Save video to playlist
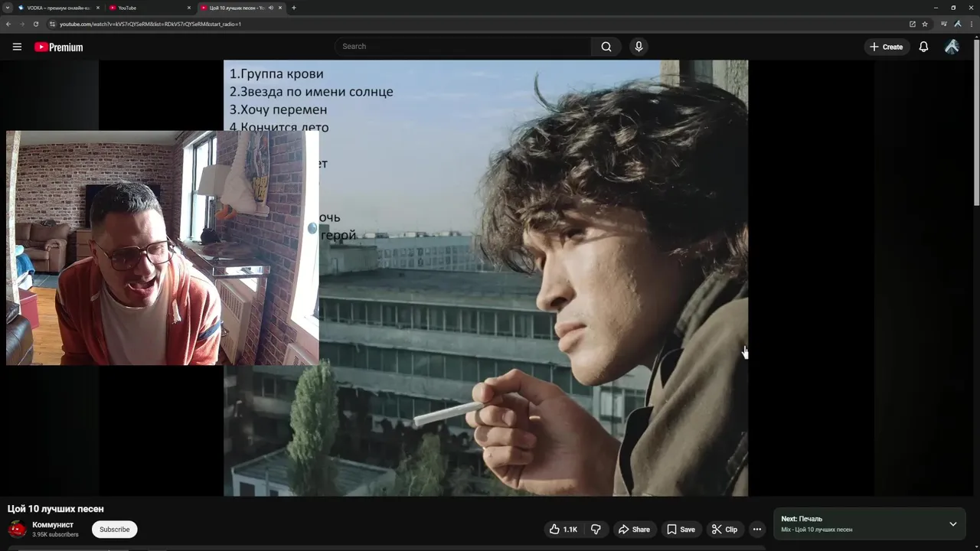980x551 pixels. point(681,530)
